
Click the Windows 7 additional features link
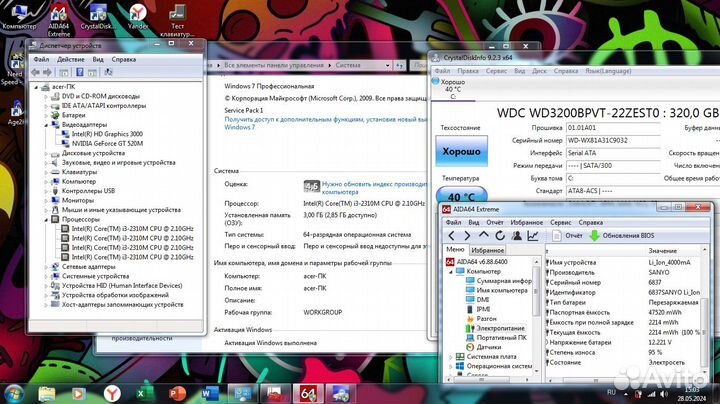coord(326,123)
